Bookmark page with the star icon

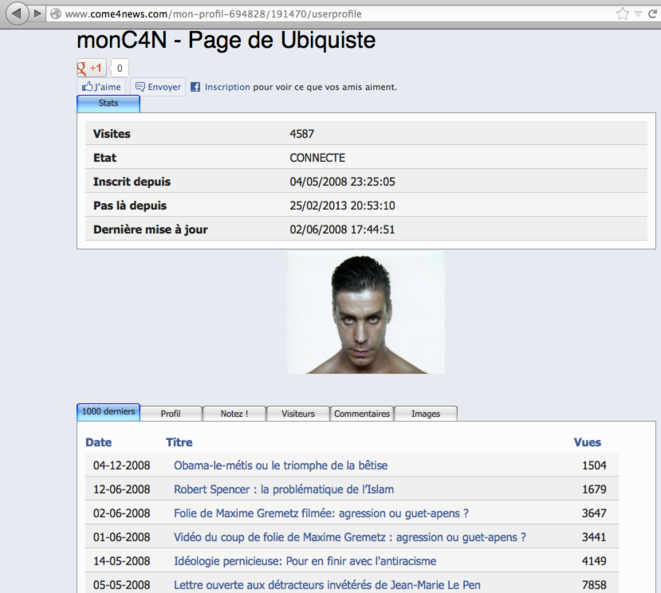coord(622,14)
